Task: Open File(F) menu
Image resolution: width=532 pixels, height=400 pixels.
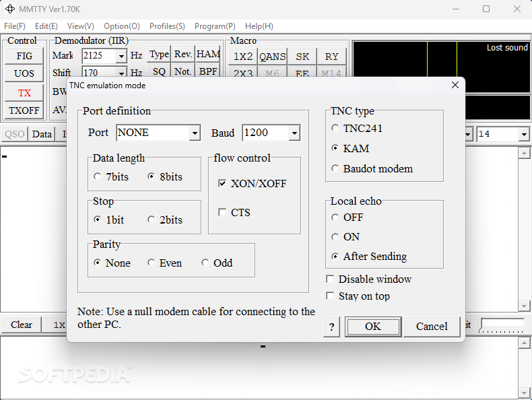Action: pyautogui.click(x=15, y=26)
